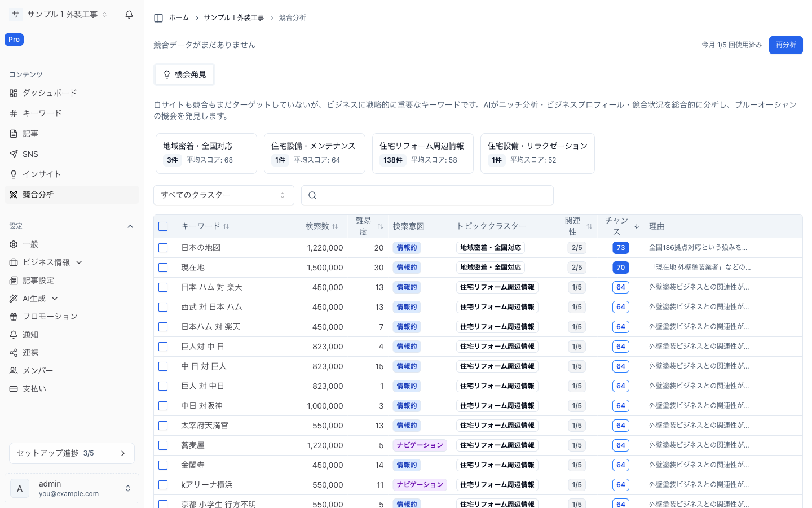This screenshot has width=812, height=508.
Task: Check the 太宰府天満宮 row checkbox
Action: (163, 426)
